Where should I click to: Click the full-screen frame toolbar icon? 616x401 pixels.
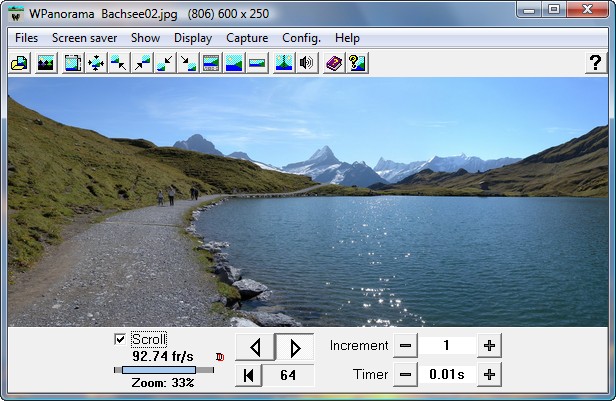[x=73, y=63]
